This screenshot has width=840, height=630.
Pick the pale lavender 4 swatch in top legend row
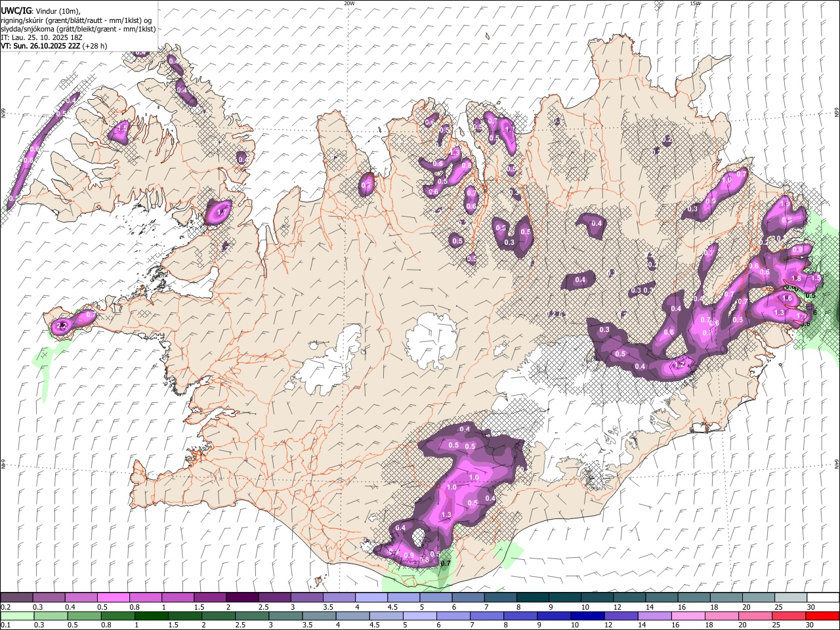pyautogui.click(x=371, y=597)
